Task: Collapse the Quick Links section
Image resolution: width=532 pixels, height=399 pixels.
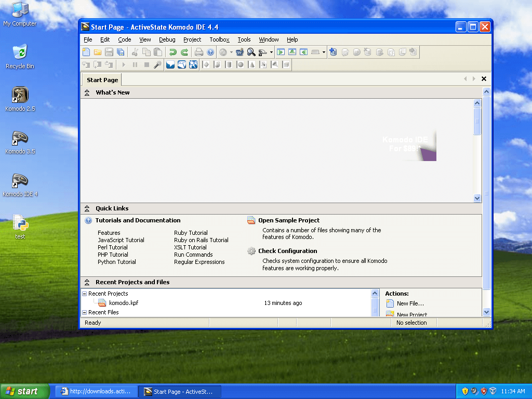Action: point(87,208)
